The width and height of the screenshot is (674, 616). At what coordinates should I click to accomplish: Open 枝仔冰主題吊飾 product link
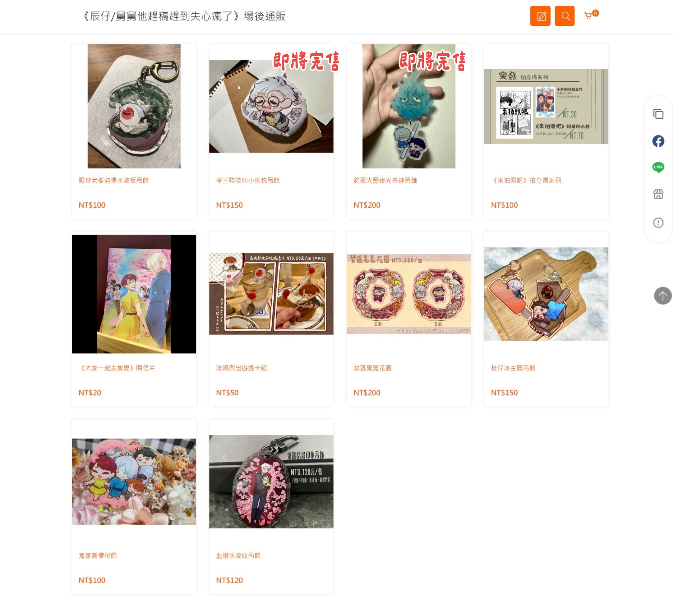(513, 368)
